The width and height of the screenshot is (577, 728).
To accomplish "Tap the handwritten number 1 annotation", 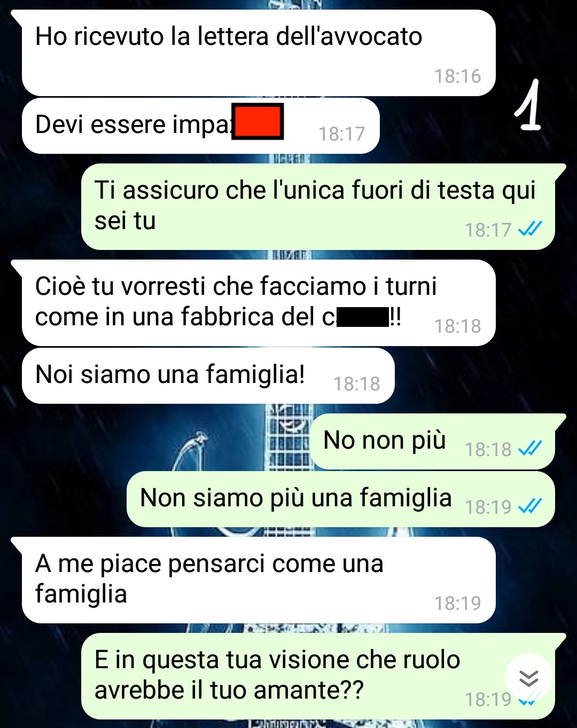I will click(528, 105).
